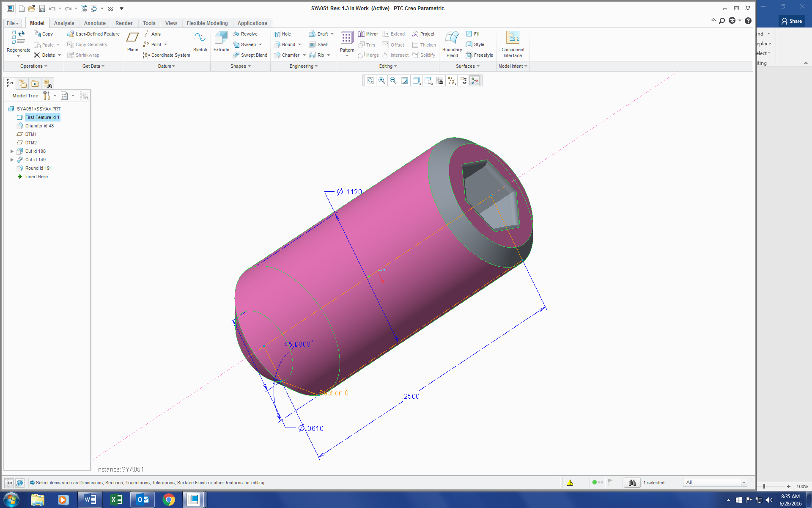Viewport: 812px width, 508px height.
Task: Select Round id 191 in tree
Action: point(38,168)
